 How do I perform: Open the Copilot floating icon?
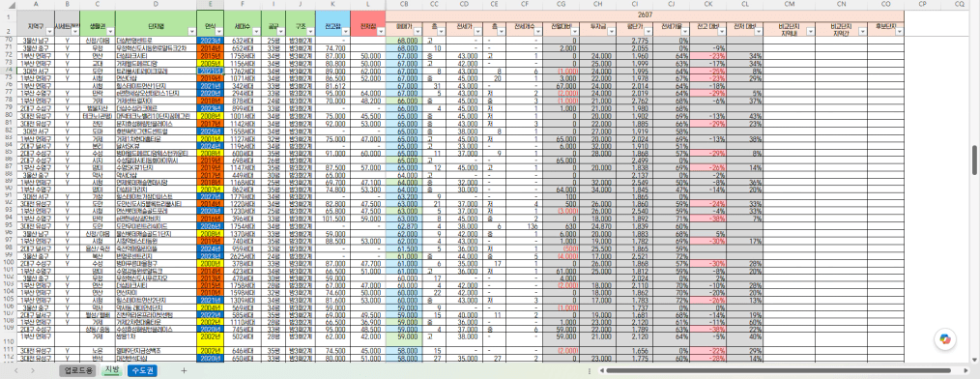[x=944, y=339]
